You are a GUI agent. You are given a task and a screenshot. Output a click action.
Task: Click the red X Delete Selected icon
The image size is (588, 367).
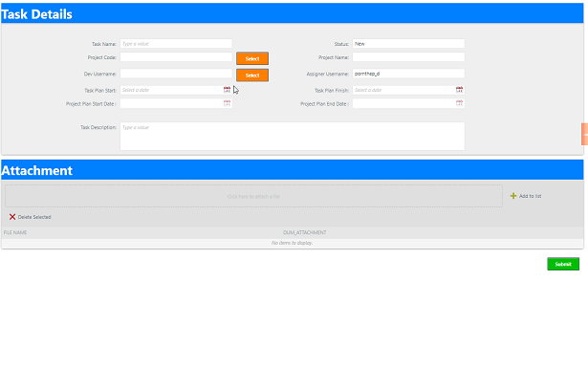[12, 217]
